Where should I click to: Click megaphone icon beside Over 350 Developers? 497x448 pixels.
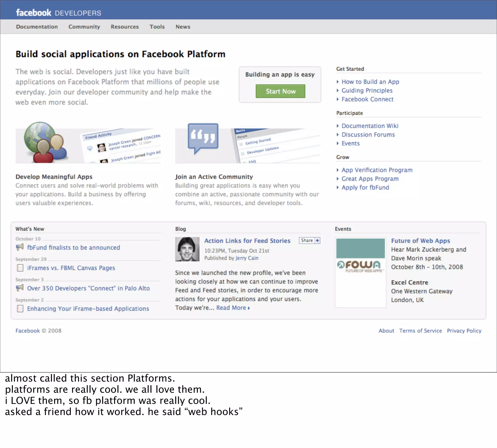point(20,288)
